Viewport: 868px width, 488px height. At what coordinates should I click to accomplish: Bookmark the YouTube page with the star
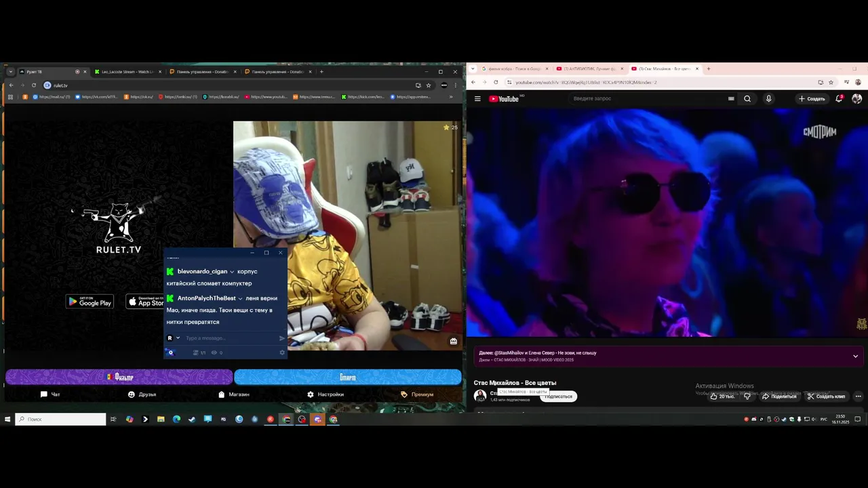pos(831,83)
